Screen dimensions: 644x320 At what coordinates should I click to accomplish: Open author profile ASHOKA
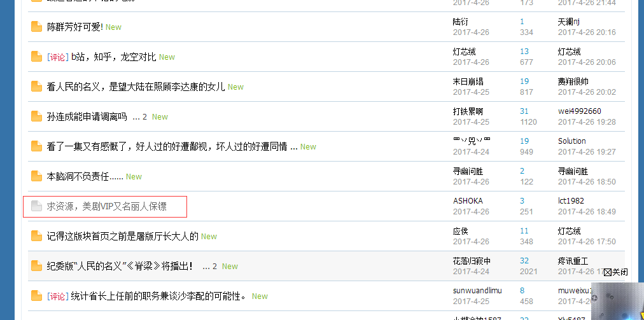pos(468,201)
